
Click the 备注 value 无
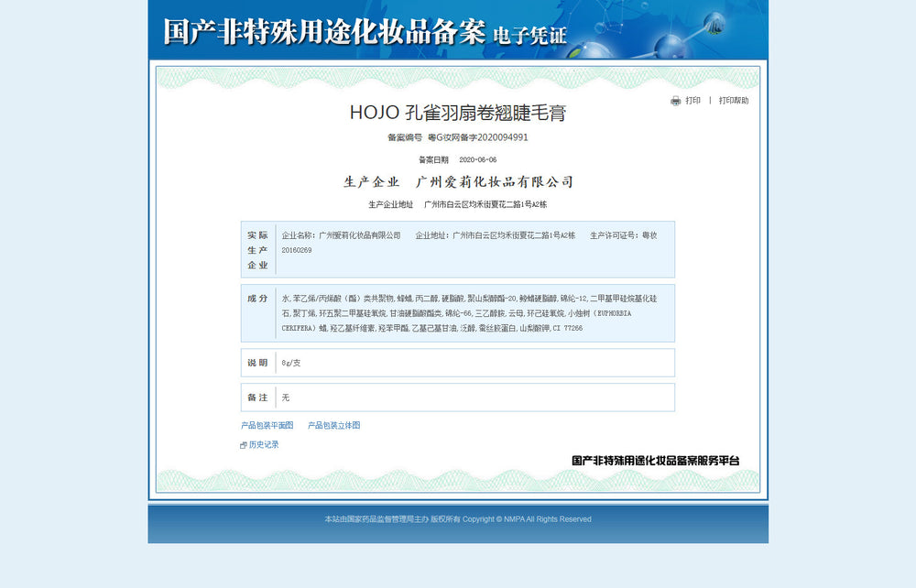[x=286, y=397]
